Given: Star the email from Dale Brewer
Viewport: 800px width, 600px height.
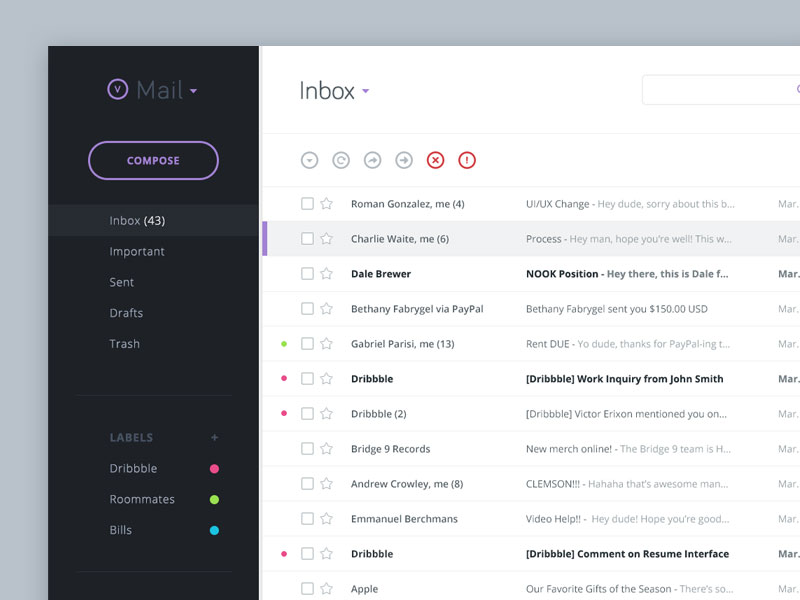Looking at the screenshot, I should 327,273.
